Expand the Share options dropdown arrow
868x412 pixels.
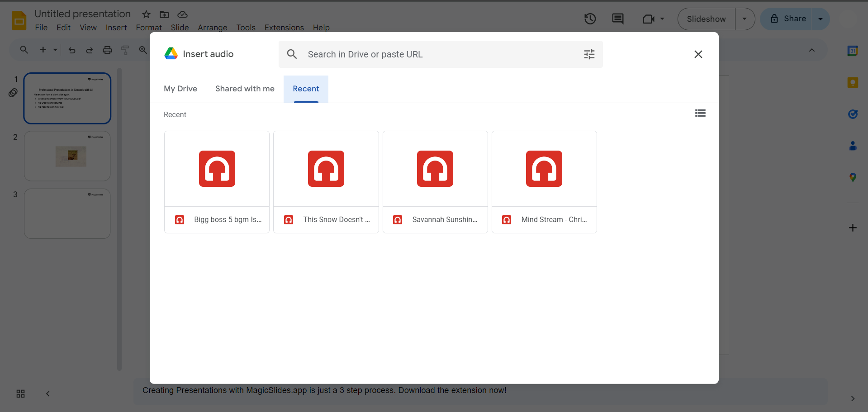pos(821,19)
